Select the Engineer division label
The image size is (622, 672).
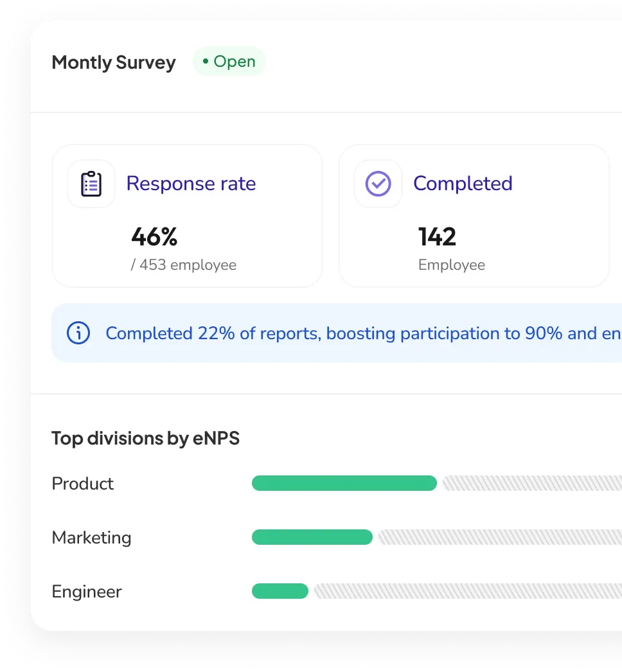(x=87, y=592)
